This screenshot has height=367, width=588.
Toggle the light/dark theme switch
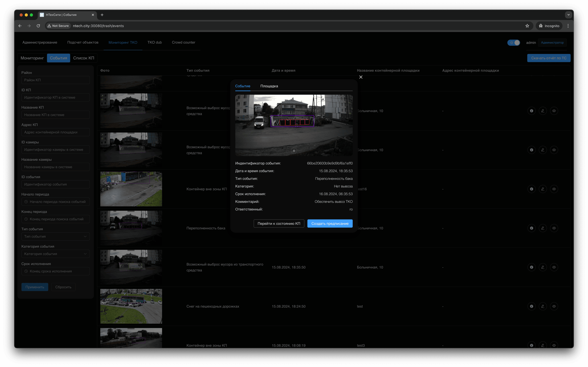point(514,43)
